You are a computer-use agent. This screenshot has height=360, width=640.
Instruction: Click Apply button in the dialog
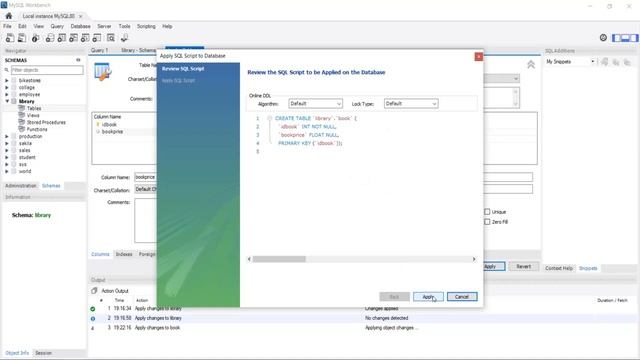428,297
